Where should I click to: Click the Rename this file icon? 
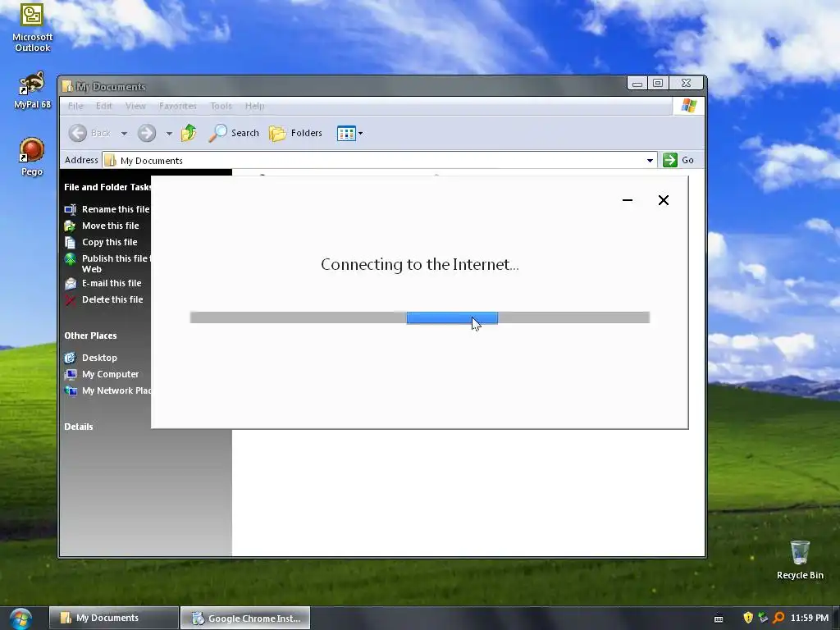pos(71,209)
